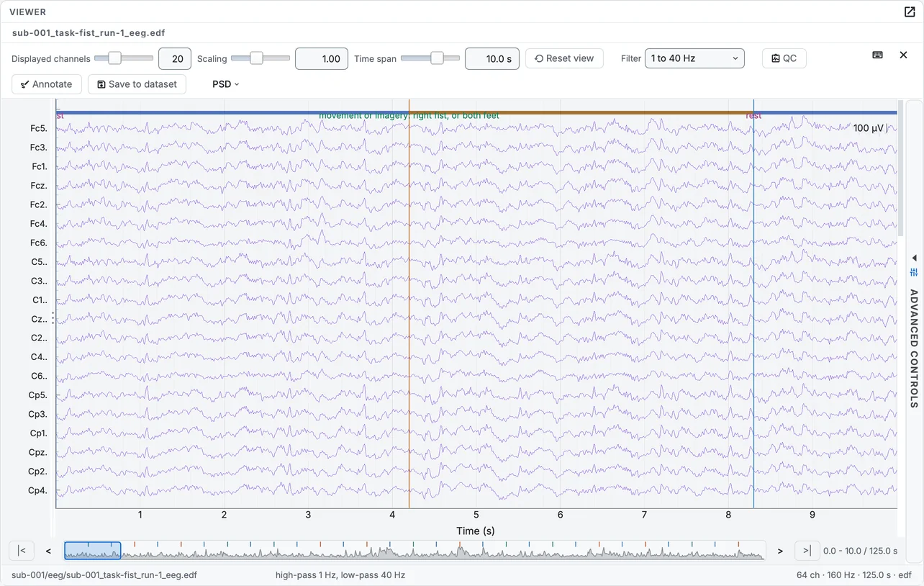Click the movement or imagery annotation label
924x586 pixels.
[409, 116]
